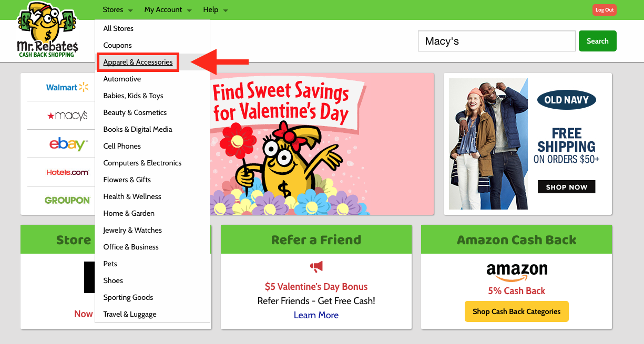
Task: Click Shop Cash Back Categories button
Action: (x=516, y=311)
